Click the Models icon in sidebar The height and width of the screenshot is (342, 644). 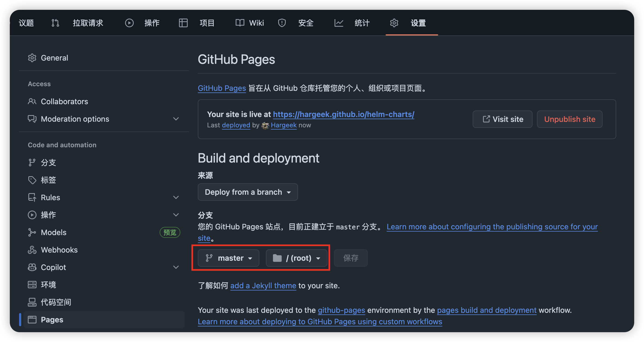tap(32, 232)
